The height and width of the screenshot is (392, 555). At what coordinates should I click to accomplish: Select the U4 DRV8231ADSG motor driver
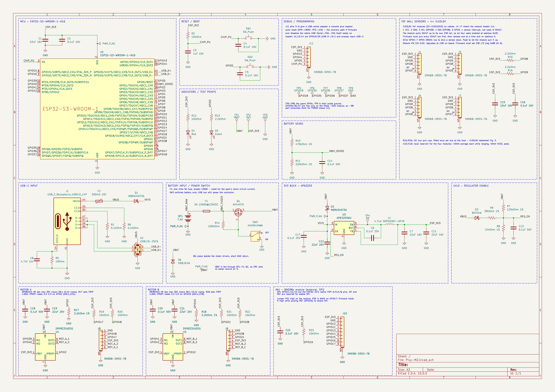[45, 347]
